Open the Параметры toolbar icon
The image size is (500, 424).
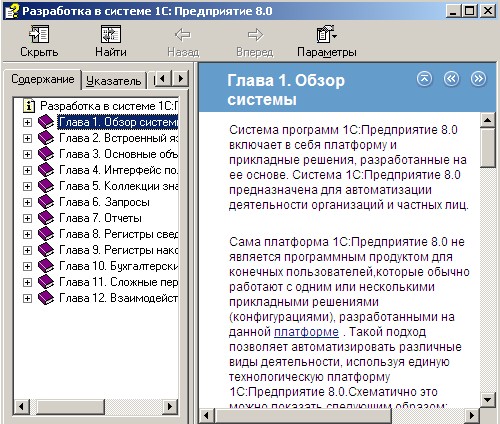(x=326, y=34)
